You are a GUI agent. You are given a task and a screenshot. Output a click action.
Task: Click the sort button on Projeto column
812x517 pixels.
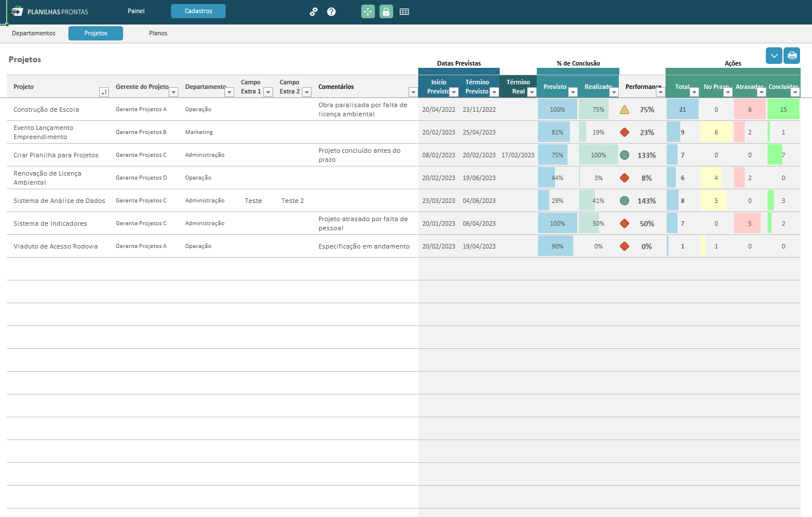(104, 92)
